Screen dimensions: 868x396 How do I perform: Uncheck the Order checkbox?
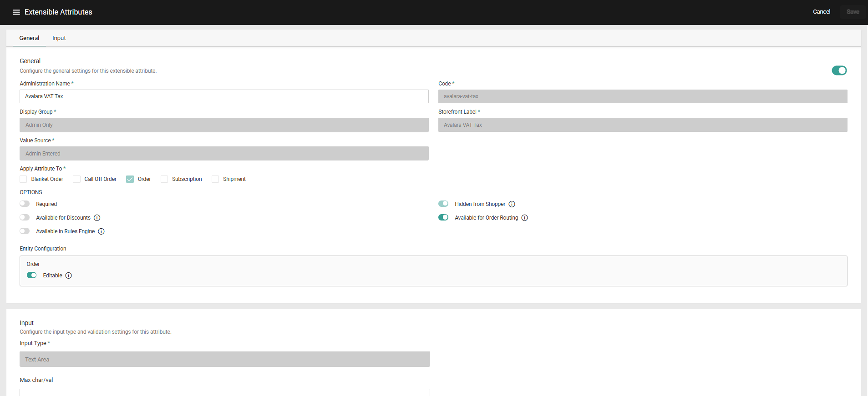[130, 179]
